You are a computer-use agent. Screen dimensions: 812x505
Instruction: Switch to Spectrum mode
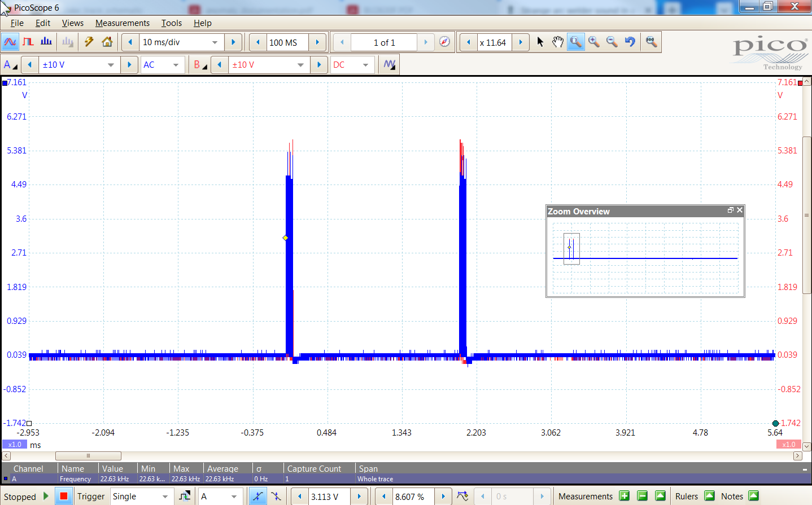[x=46, y=42]
